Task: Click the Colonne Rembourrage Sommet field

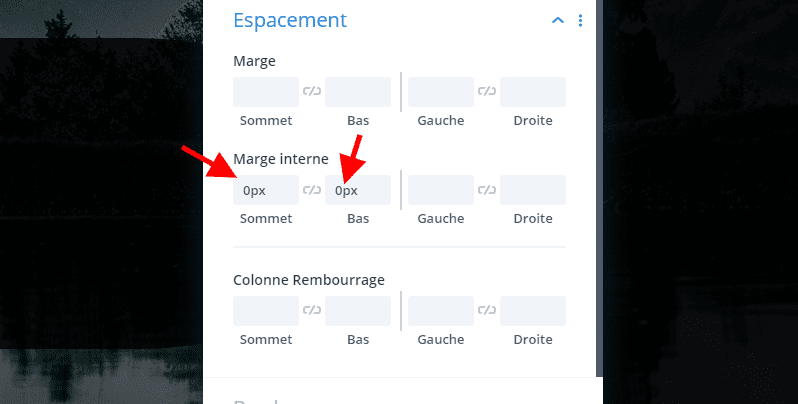Action: coord(266,311)
